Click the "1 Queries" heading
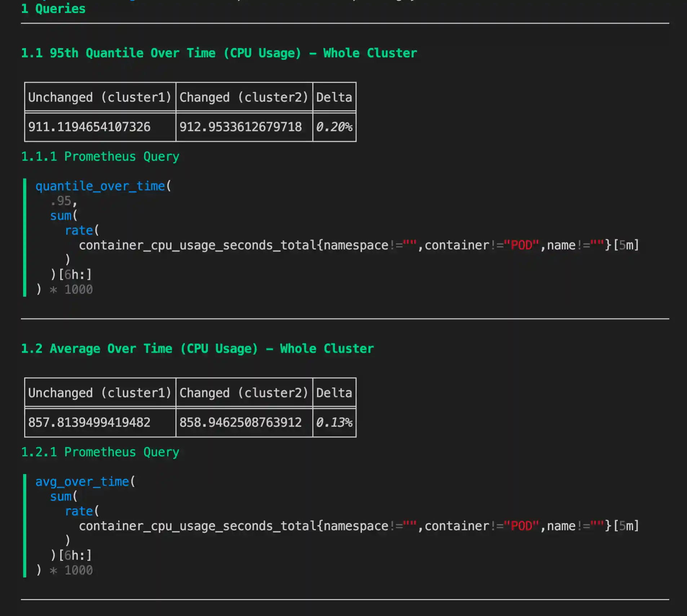 pyautogui.click(x=53, y=9)
